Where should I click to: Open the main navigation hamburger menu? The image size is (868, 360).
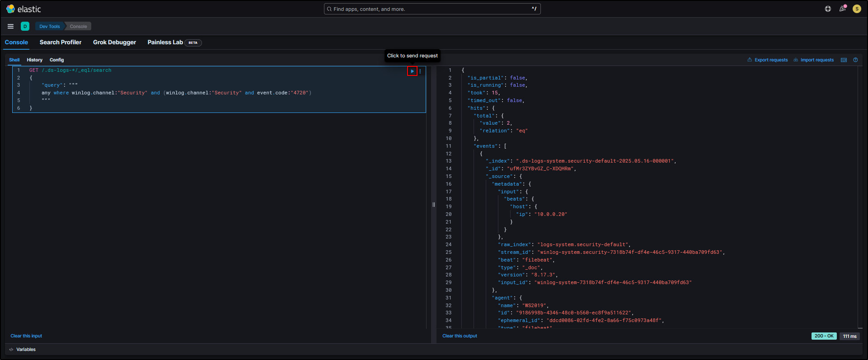10,26
